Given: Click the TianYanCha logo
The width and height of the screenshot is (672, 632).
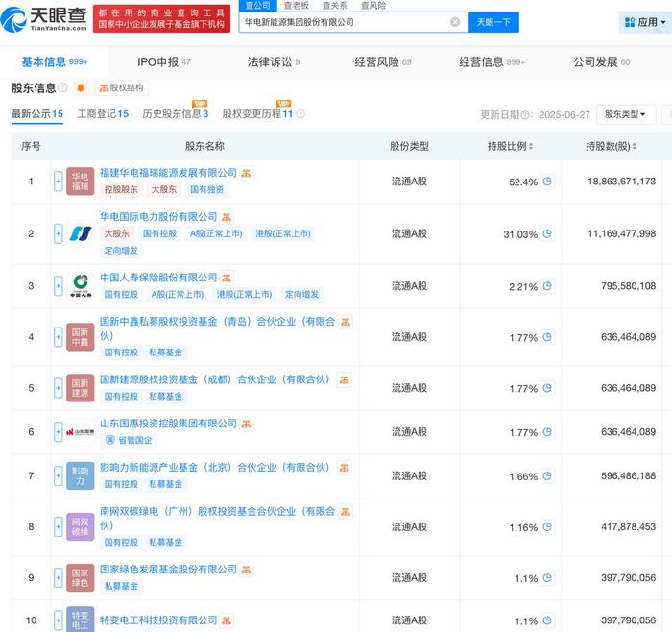Looking at the screenshot, I should [44, 19].
